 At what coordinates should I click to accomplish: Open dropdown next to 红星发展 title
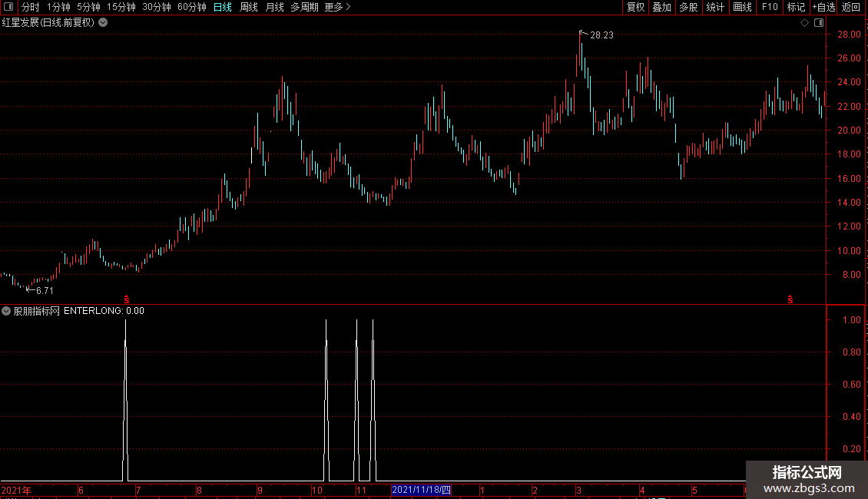tap(103, 23)
